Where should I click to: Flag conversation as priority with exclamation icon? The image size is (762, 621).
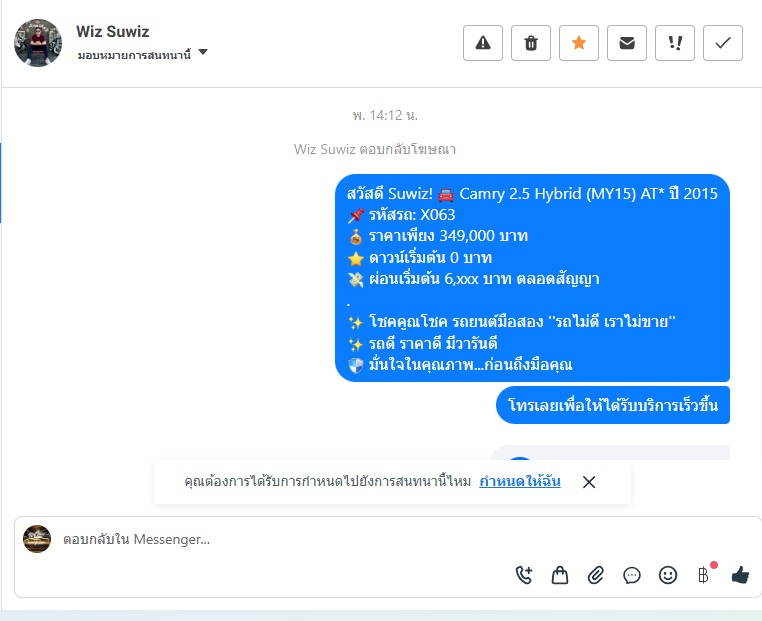(675, 43)
